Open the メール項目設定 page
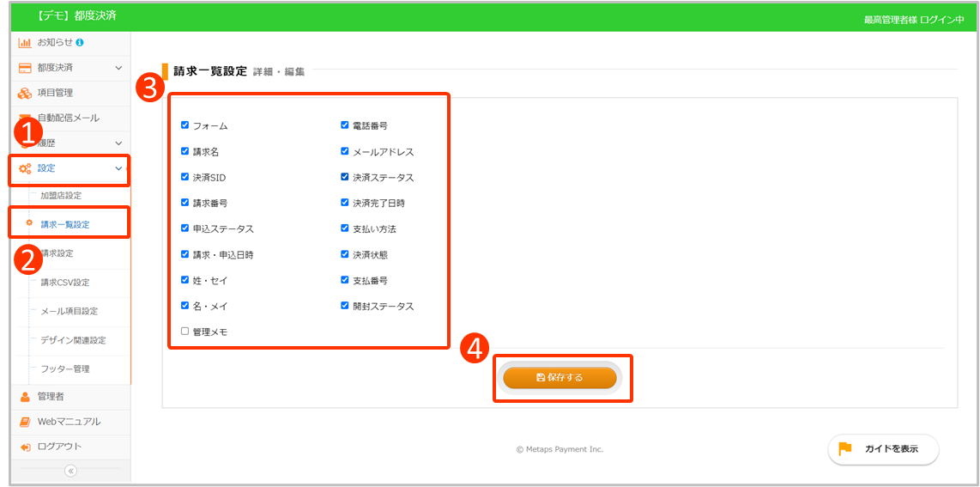This screenshot has width=980, height=487. (69, 311)
